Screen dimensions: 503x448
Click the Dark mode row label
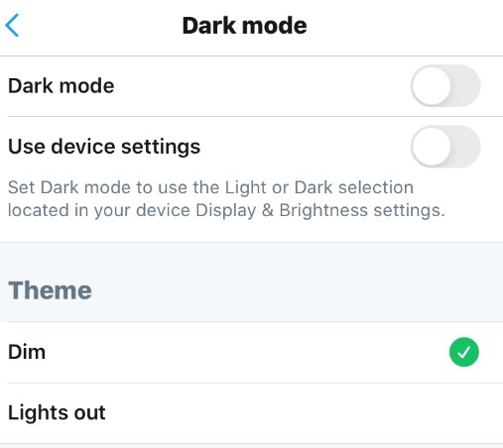tap(62, 86)
